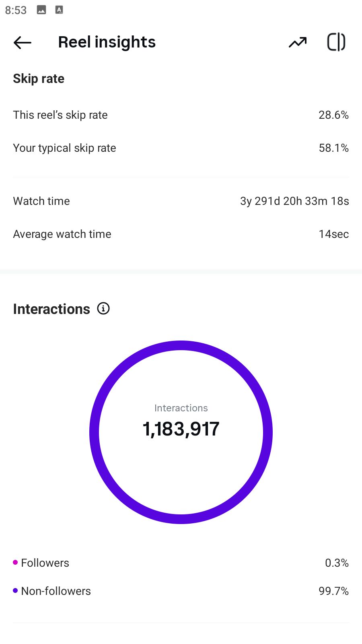Image resolution: width=362 pixels, height=644 pixels.
Task: Tap the side panel compare icon
Action: coord(336,42)
